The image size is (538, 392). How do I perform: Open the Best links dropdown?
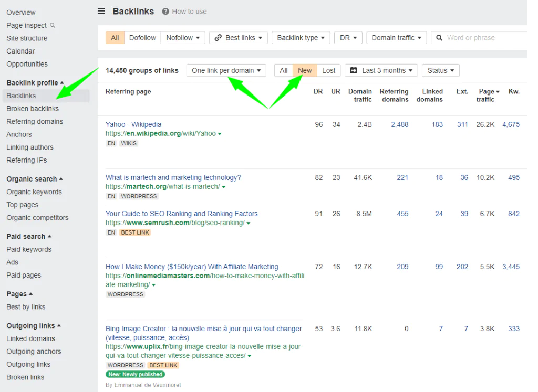(239, 38)
